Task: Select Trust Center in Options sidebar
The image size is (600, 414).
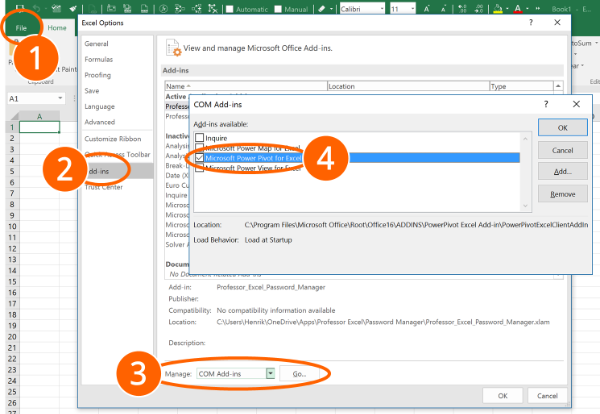Action: [104, 187]
